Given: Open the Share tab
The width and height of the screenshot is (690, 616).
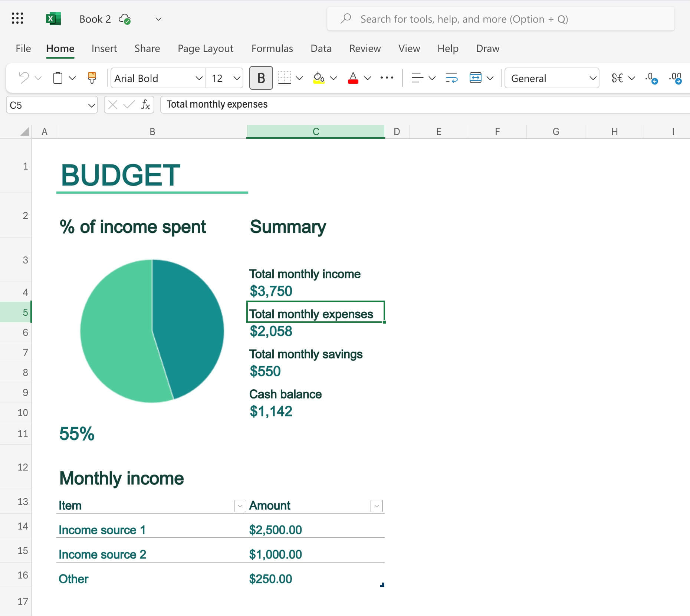Looking at the screenshot, I should click(147, 48).
